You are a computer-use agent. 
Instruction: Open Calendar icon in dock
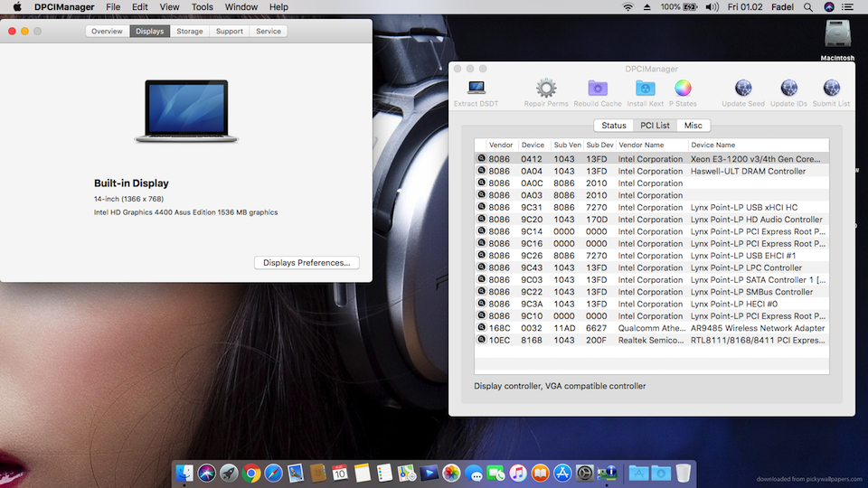pos(340,473)
